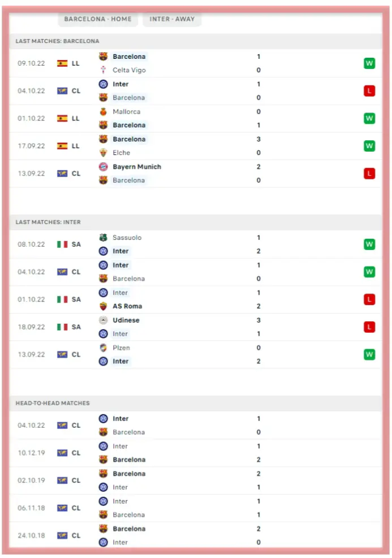This screenshot has height=558, width=392.
Task: Click the Udinese club crest
Action: [103, 320]
